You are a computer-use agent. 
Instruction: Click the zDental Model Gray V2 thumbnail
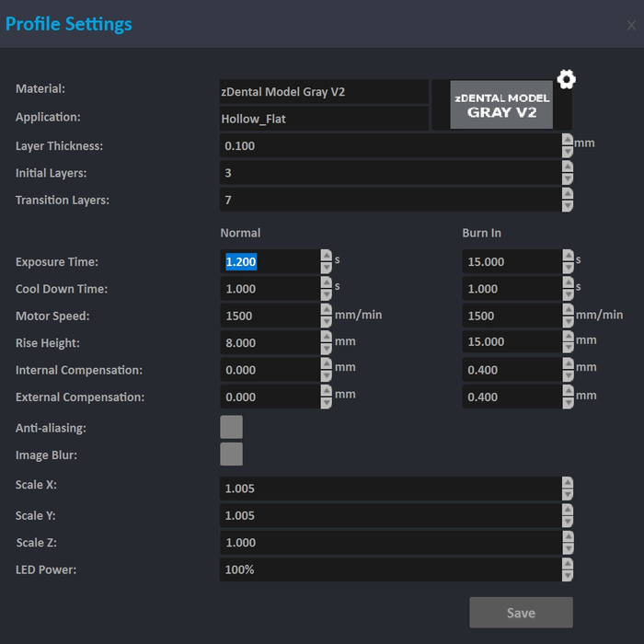(x=501, y=105)
